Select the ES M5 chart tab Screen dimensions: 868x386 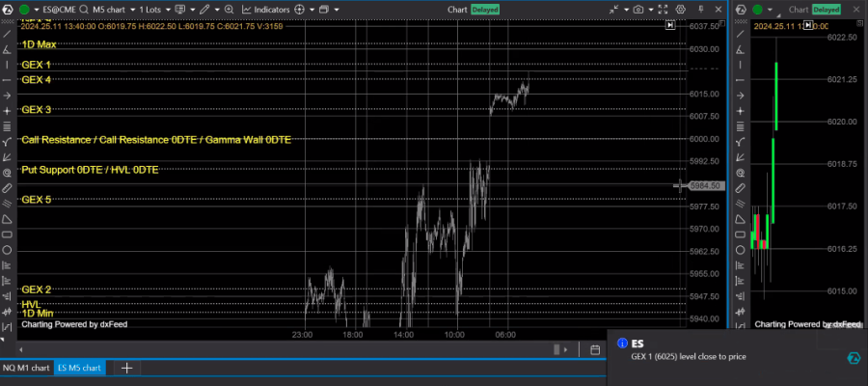[x=80, y=368]
